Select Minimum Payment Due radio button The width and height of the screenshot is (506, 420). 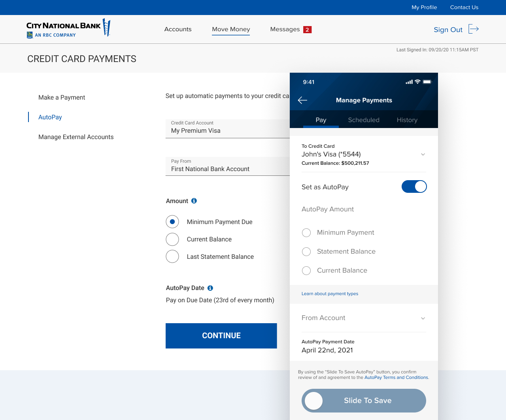click(172, 222)
